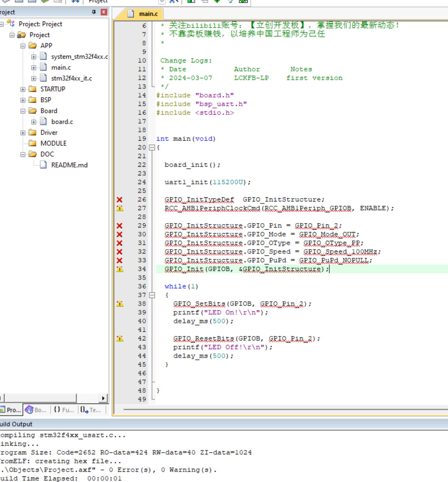Close the Project panel with red X
Viewport: 448px width, 482px height.
(104, 12)
